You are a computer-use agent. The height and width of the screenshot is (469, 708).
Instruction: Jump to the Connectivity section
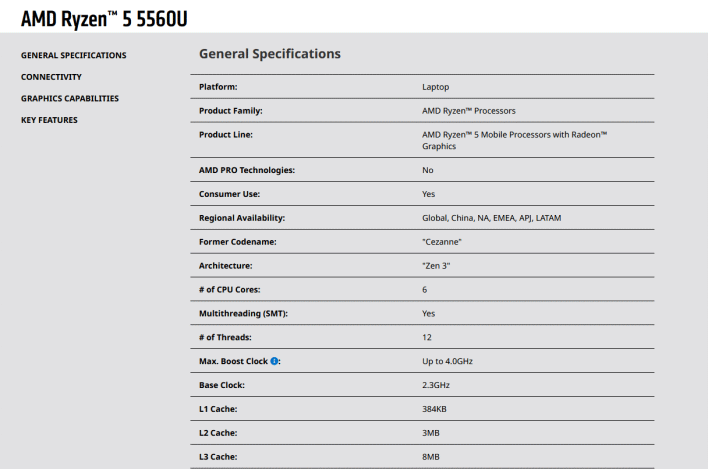[x=51, y=77]
